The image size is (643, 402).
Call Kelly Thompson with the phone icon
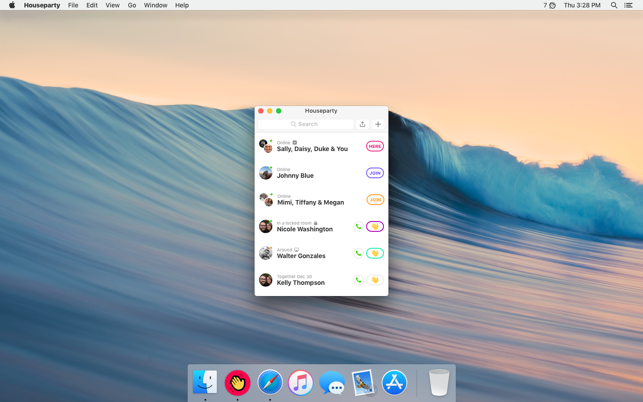click(358, 280)
